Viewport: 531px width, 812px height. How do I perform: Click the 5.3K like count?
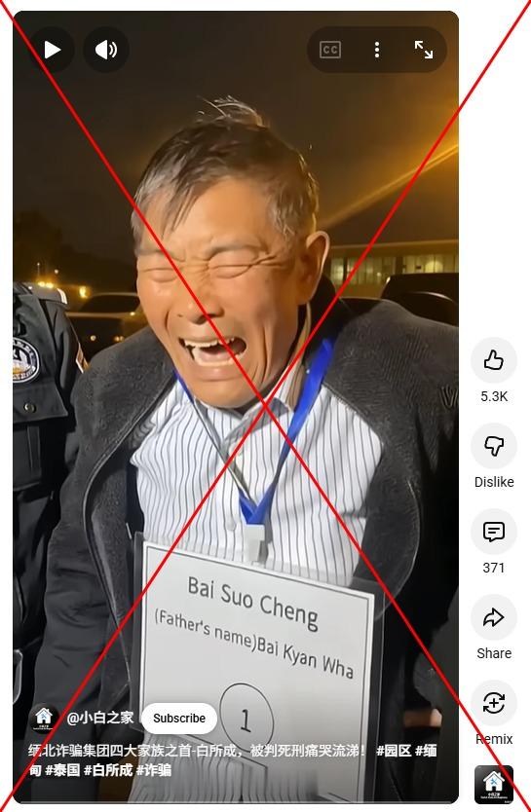click(x=494, y=396)
